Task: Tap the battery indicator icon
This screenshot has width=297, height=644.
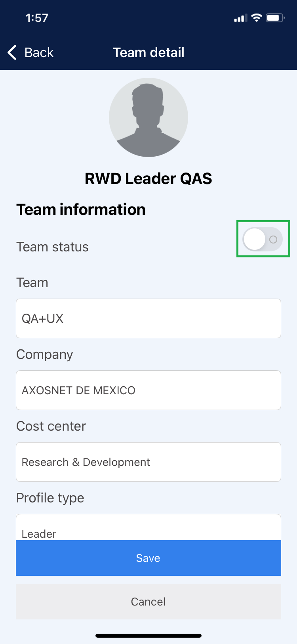Action: tap(275, 18)
